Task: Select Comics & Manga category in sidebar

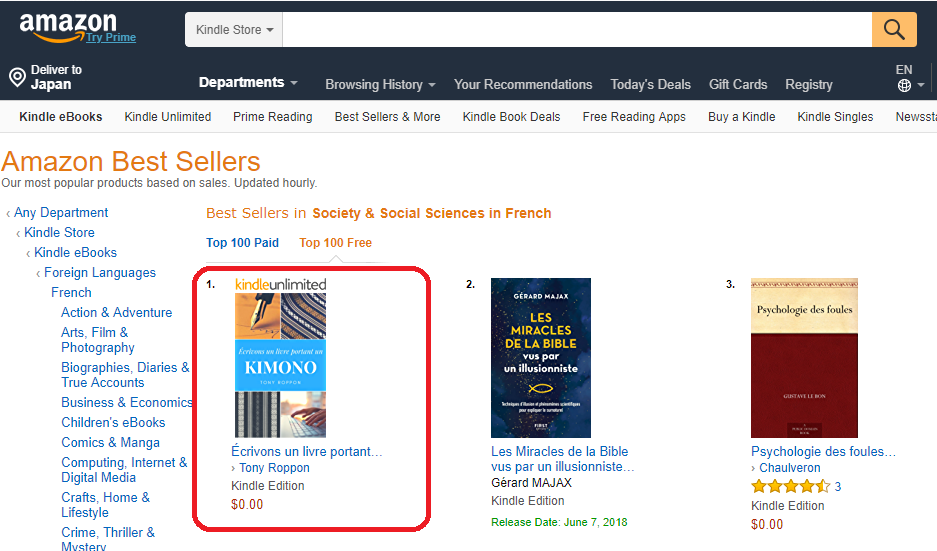Action: 110,442
